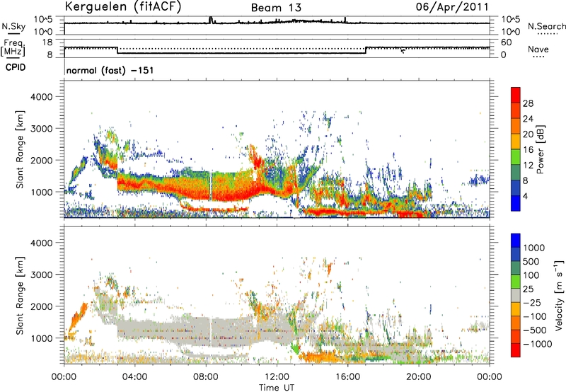Screen dimensions: 566x392
Task: Click the noise trace in the N.Sky panel
Action: [277, 23]
